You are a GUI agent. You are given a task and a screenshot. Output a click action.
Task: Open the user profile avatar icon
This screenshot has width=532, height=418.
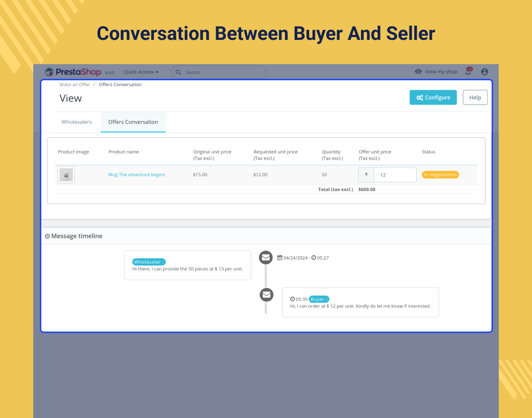(x=484, y=72)
